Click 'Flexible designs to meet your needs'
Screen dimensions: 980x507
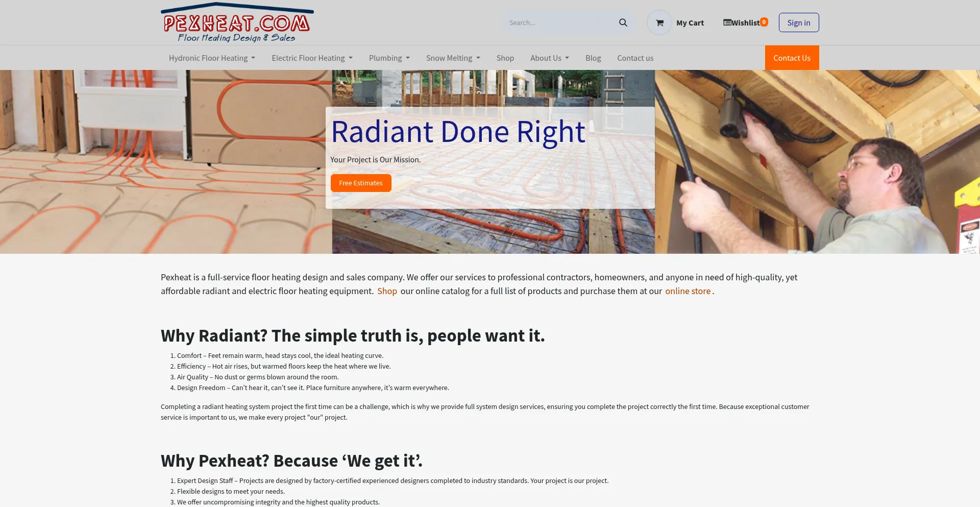pos(231,491)
